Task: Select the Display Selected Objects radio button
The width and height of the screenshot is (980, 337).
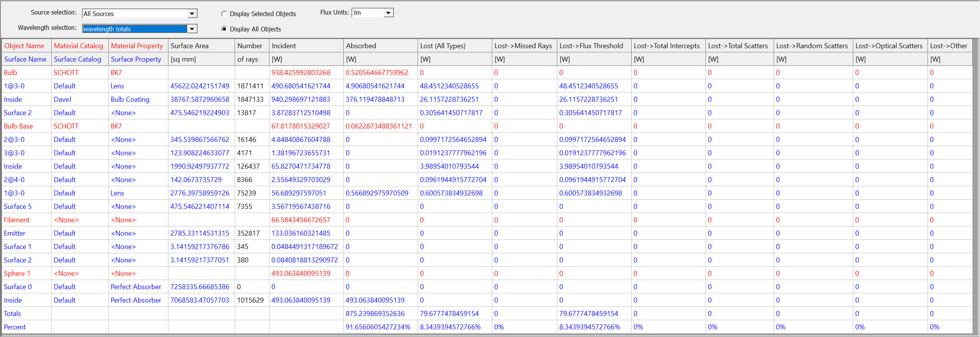Action: point(224,14)
